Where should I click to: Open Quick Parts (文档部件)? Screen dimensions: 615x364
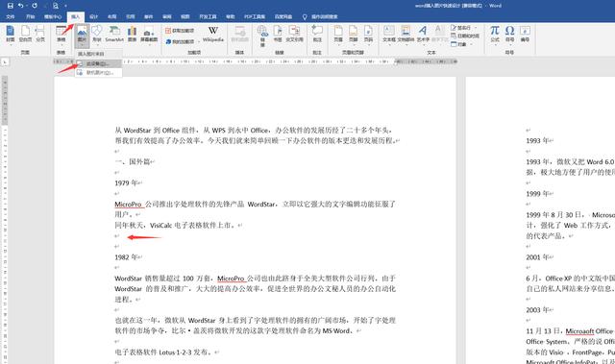pyautogui.click(x=406, y=35)
